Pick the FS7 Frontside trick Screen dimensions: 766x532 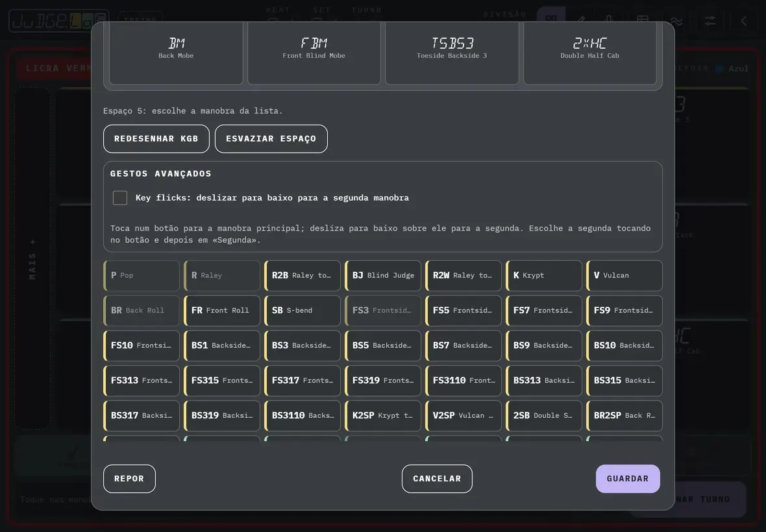coord(544,310)
